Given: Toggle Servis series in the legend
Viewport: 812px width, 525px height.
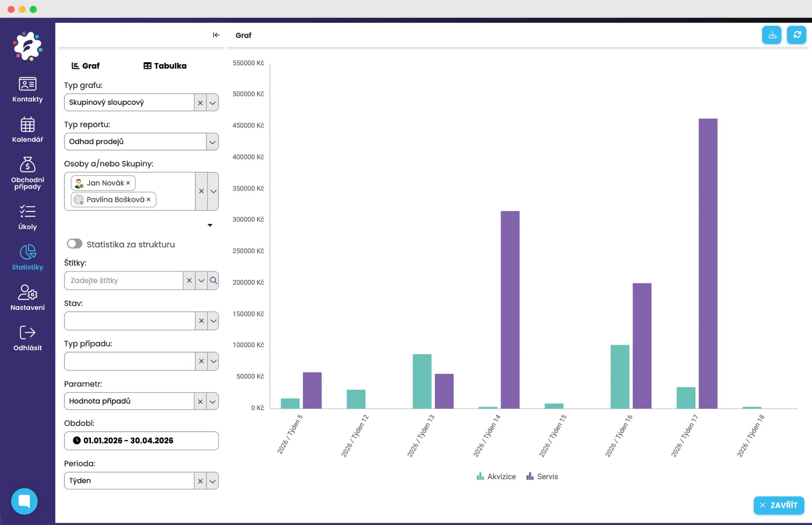Looking at the screenshot, I should coord(542,477).
